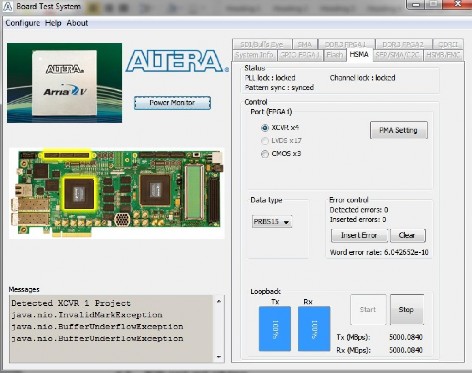Image resolution: width=472 pixels, height=373 pixels.
Task: Open the PMA Setting dialog
Action: [x=399, y=130]
